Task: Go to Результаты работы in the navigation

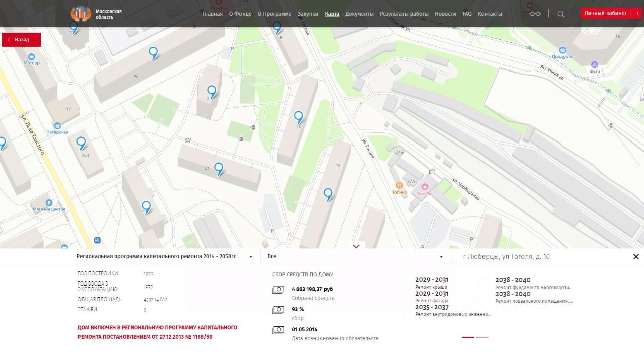Action: pos(404,14)
